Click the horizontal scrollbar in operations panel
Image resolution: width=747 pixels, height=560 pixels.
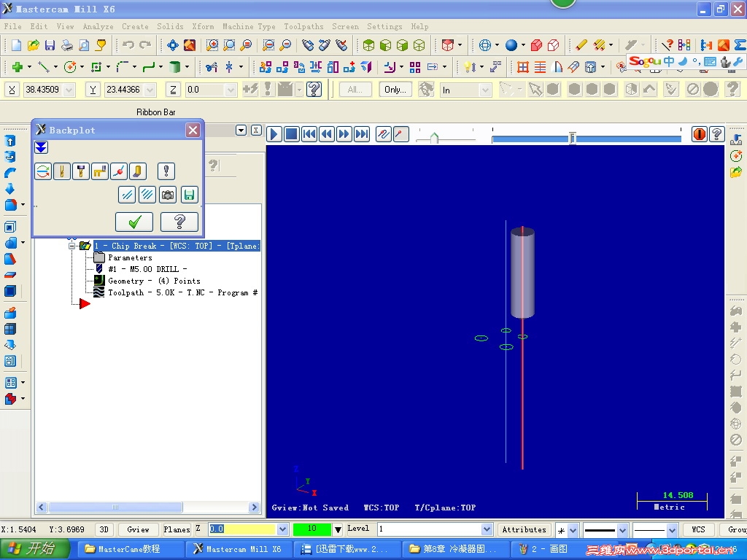click(x=115, y=507)
